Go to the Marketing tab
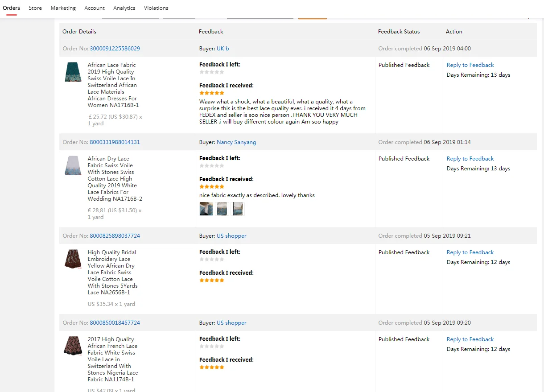The width and height of the screenshot is (544, 392). click(x=63, y=8)
